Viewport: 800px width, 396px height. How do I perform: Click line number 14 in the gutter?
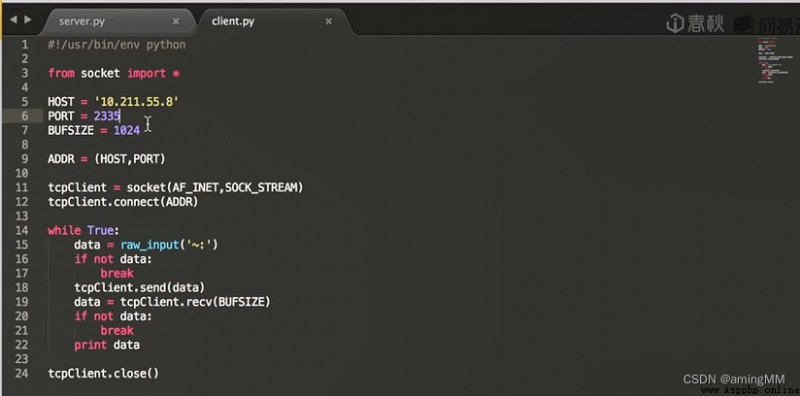pos(21,230)
